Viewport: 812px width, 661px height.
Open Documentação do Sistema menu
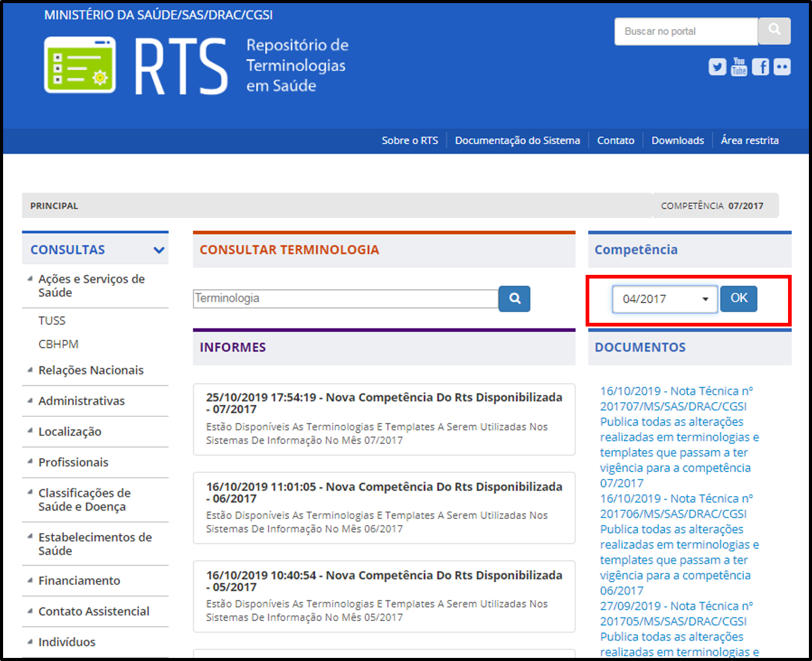(x=517, y=141)
